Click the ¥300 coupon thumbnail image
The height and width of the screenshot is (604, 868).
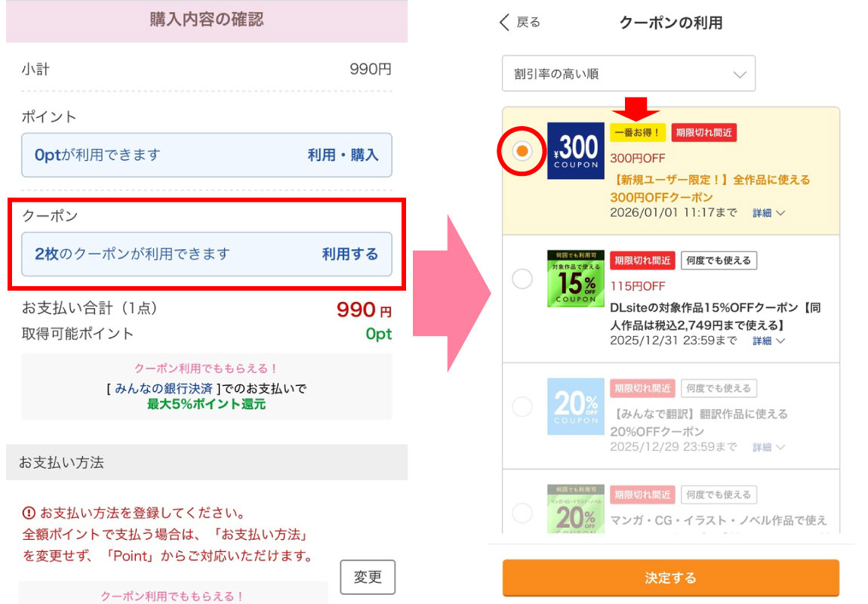coord(576,151)
